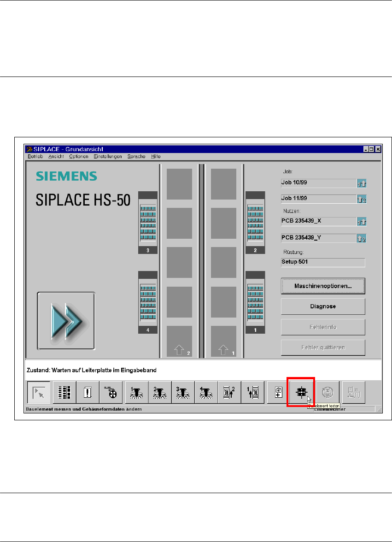Select feeder table 2 graphic
This screenshot has width=392, height=542.
(x=255, y=223)
